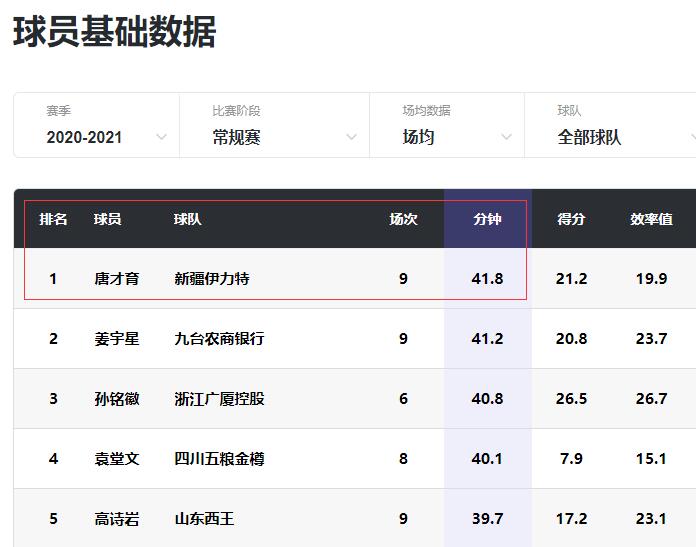Image resolution: width=696 pixels, height=547 pixels.
Task: Open team 新疆伊力特
Action: pos(212,279)
